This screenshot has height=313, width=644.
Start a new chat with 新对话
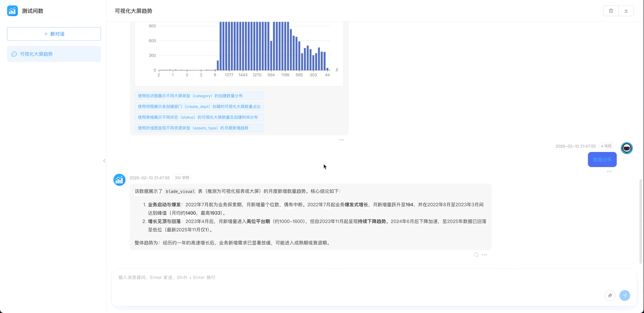point(54,34)
